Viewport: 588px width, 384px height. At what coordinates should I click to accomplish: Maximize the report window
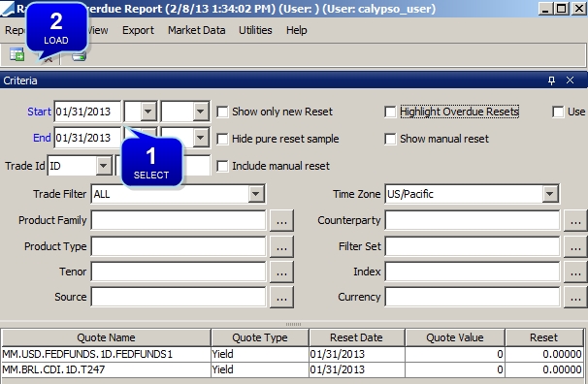[x=562, y=8]
